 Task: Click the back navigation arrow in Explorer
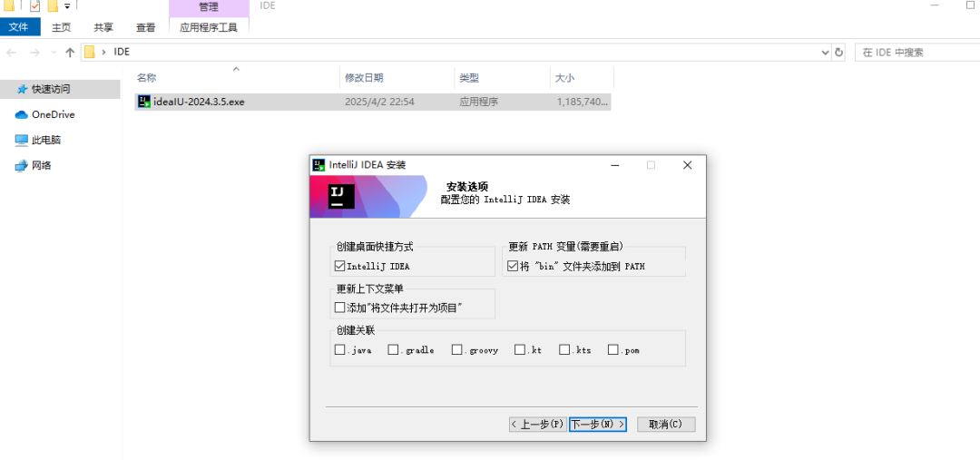[11, 53]
